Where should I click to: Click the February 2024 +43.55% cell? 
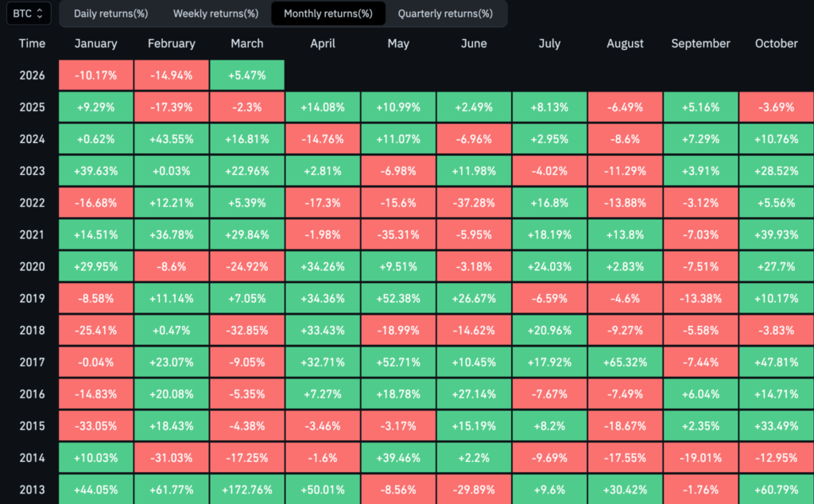[171, 138]
